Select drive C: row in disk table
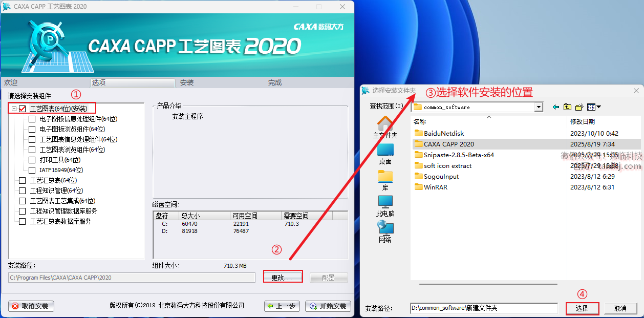Image resolution: width=644 pixels, height=318 pixels. tap(250, 224)
